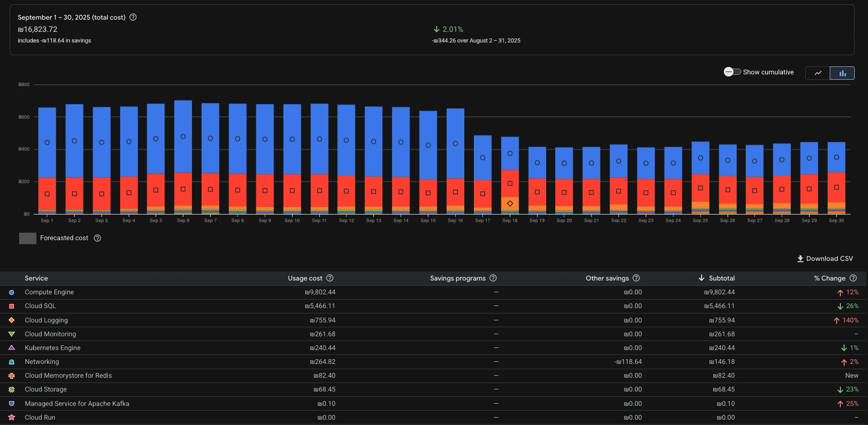868x425 pixels.
Task: Click % Change help icon
Action: point(853,278)
